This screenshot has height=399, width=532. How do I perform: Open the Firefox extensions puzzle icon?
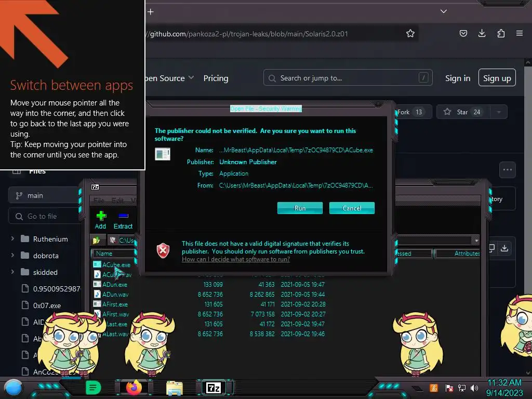coord(501,33)
